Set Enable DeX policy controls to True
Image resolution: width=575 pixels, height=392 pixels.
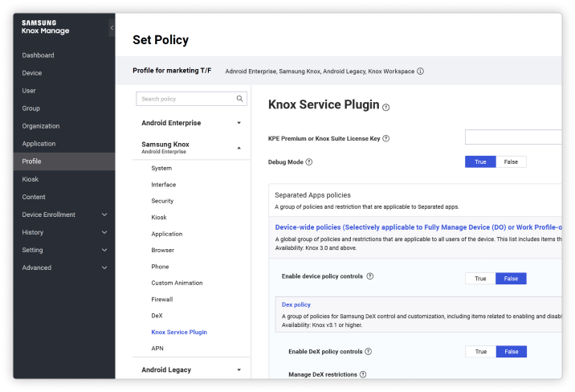click(x=480, y=352)
